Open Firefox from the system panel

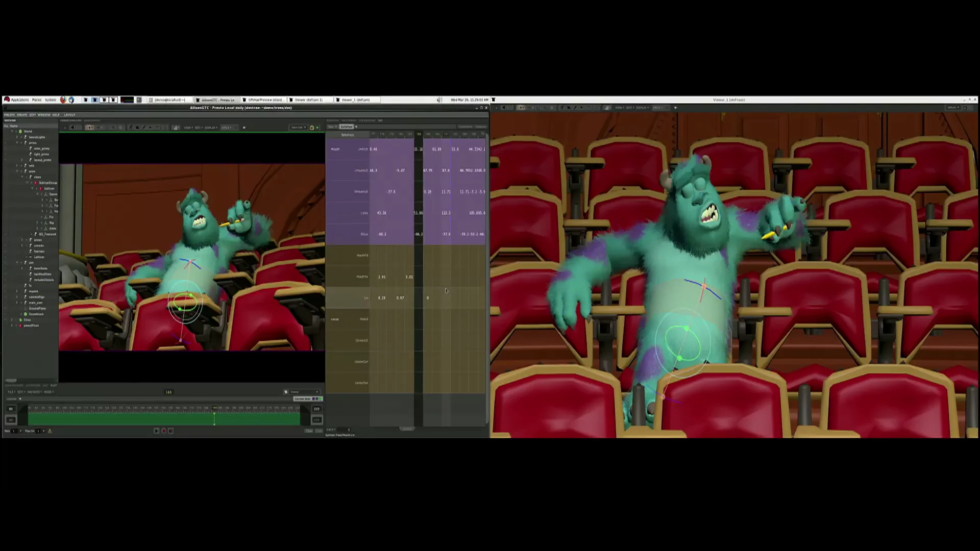(63, 99)
